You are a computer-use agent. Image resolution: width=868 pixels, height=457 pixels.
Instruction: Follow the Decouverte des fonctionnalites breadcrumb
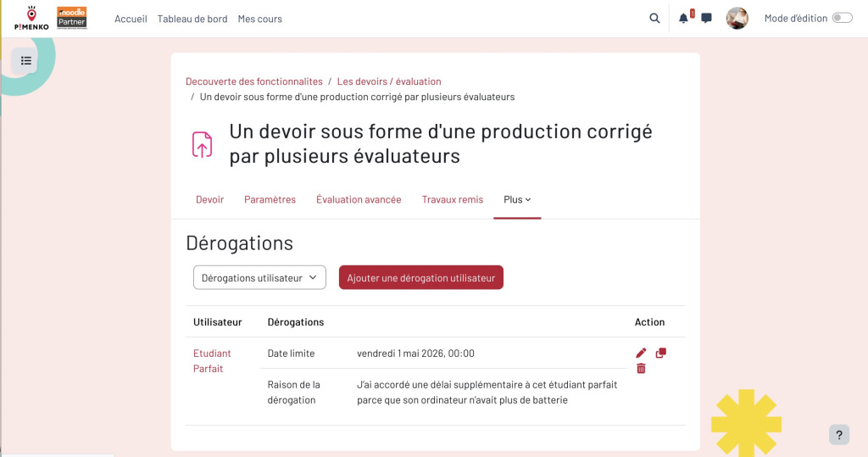tap(254, 81)
